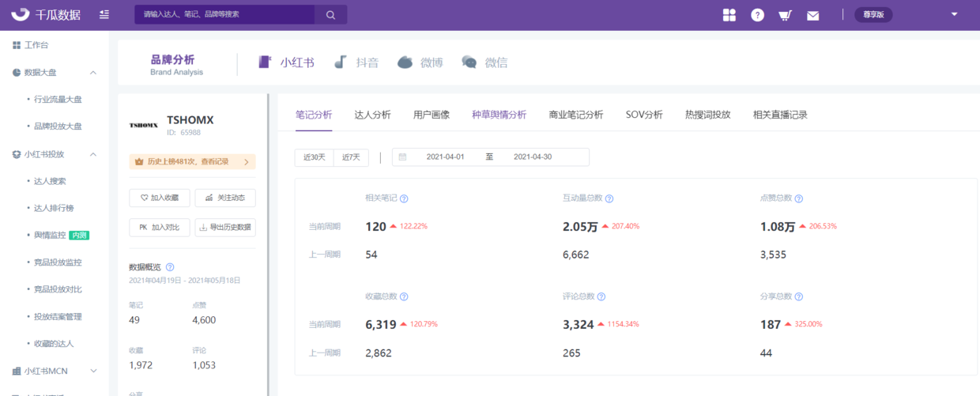Image resolution: width=980 pixels, height=396 pixels.
Task: Click help icon next to 点赞总数
Action: tap(798, 198)
